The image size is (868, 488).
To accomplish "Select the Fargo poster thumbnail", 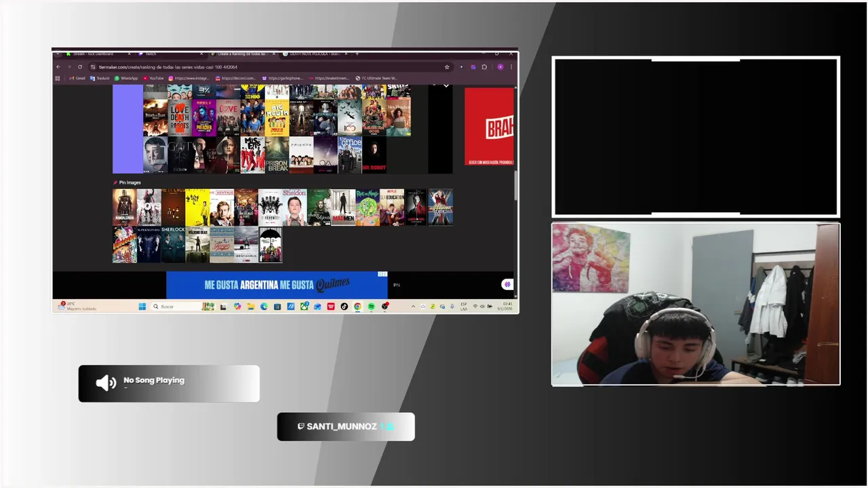I will click(222, 244).
